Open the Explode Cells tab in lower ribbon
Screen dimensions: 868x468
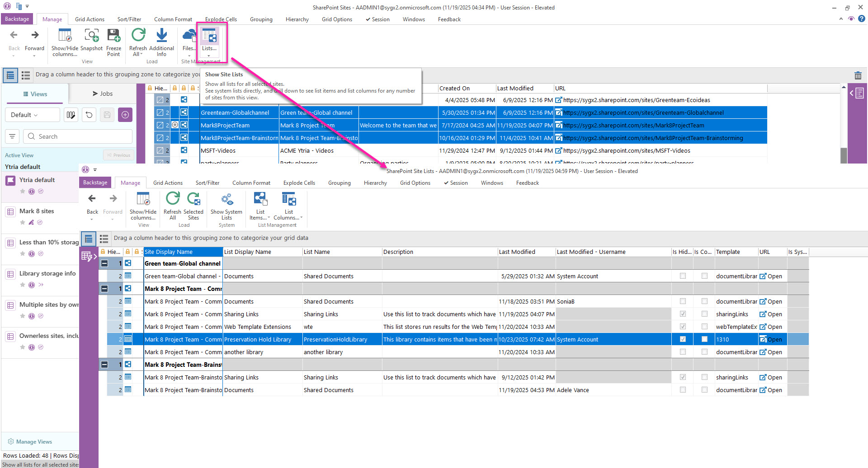[299, 183]
